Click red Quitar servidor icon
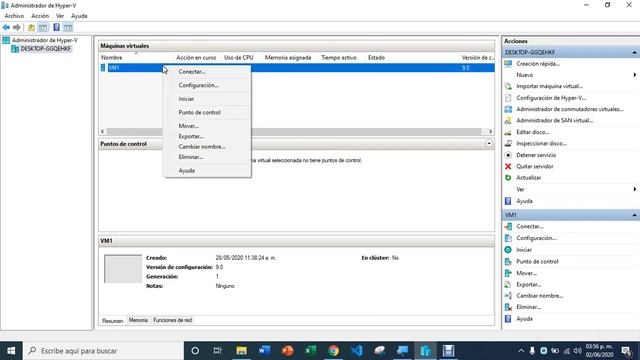The width and height of the screenshot is (640, 360). 508,166
